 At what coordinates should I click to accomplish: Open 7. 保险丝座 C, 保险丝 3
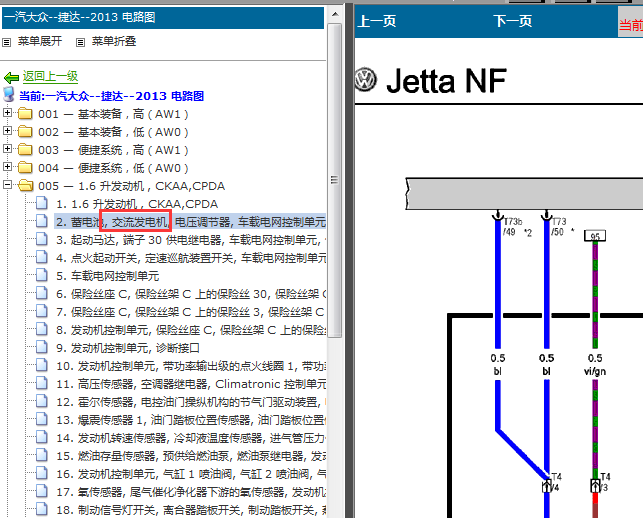191,312
